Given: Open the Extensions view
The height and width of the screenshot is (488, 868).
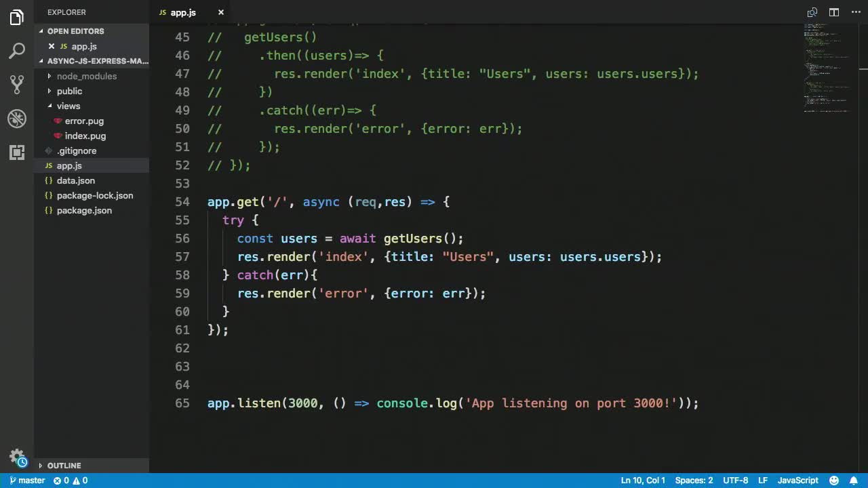Looking at the screenshot, I should pyautogui.click(x=16, y=152).
